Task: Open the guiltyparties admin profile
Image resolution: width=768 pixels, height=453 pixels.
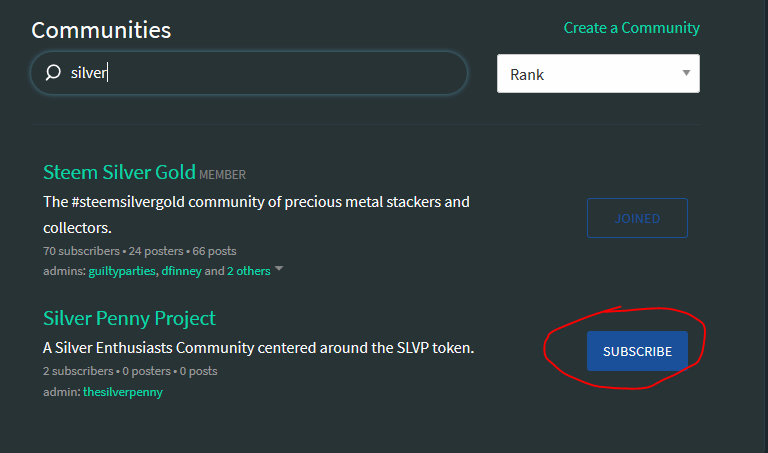Action: pos(122,271)
